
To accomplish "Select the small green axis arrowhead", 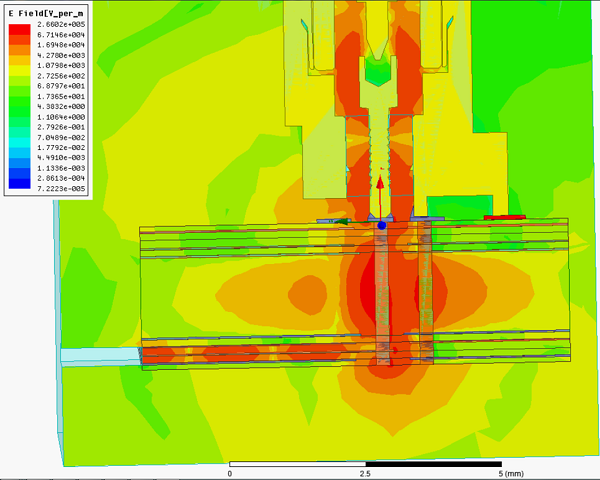I will coord(342,221).
